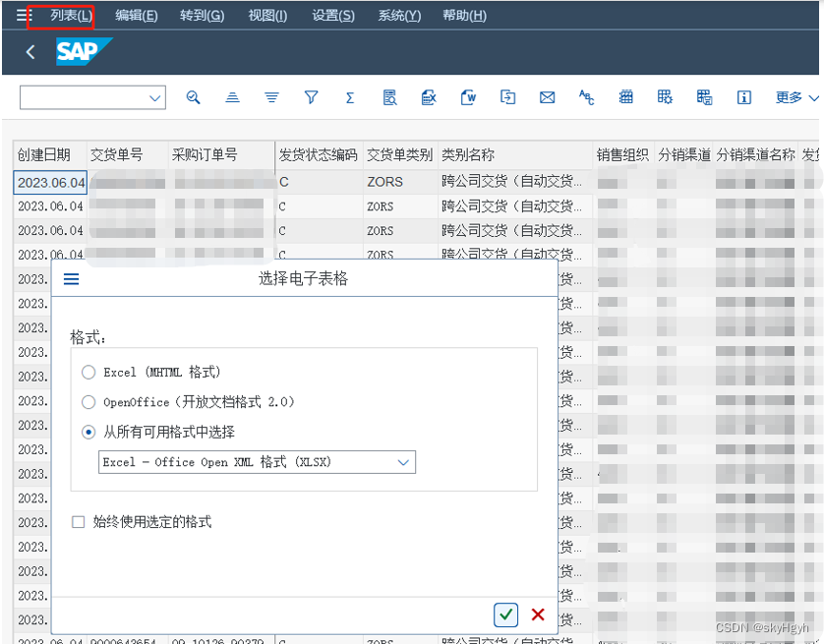Select the Excel (MHTML 格式) radio button
Screen dimensions: 824x644
point(88,373)
